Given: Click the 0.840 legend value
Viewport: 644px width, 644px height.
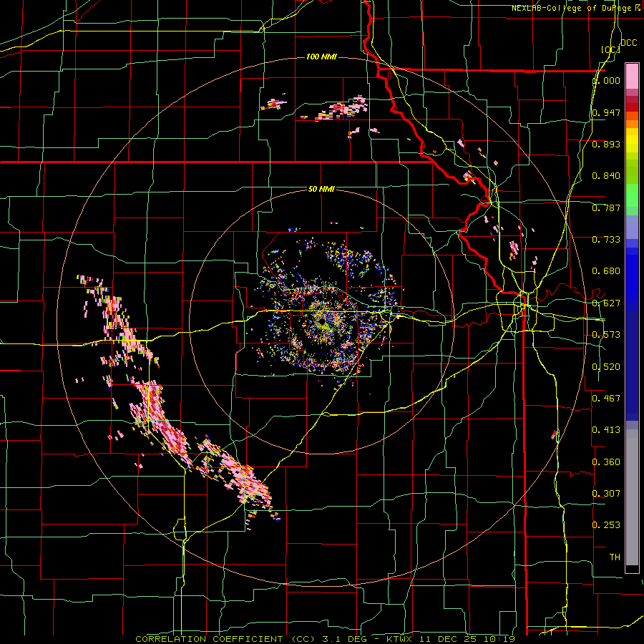Looking at the screenshot, I should (606, 176).
